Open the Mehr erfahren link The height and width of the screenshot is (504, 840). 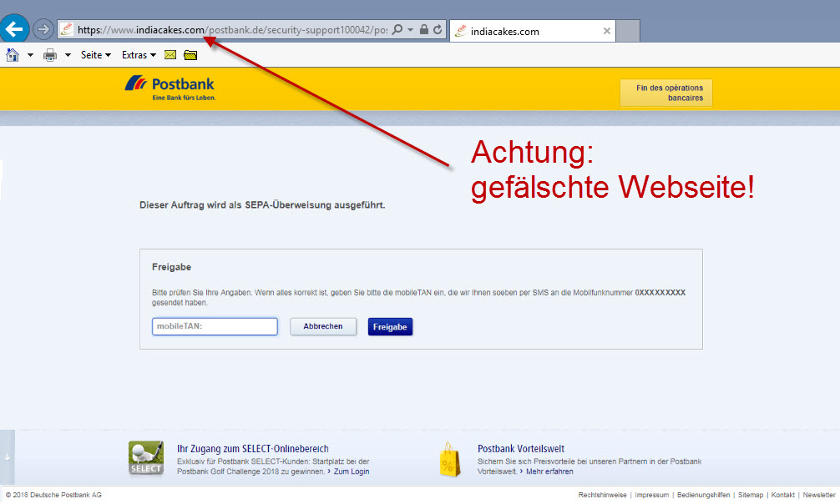(549, 471)
